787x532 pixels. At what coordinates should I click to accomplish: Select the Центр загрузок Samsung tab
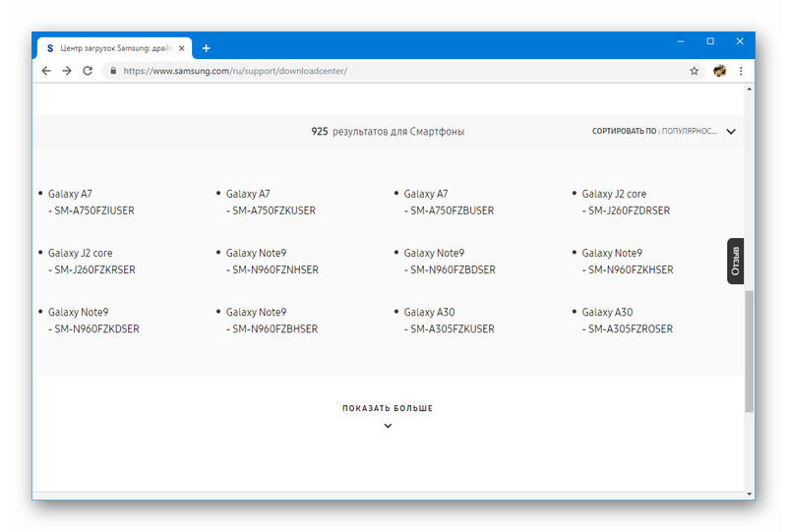pyautogui.click(x=115, y=48)
